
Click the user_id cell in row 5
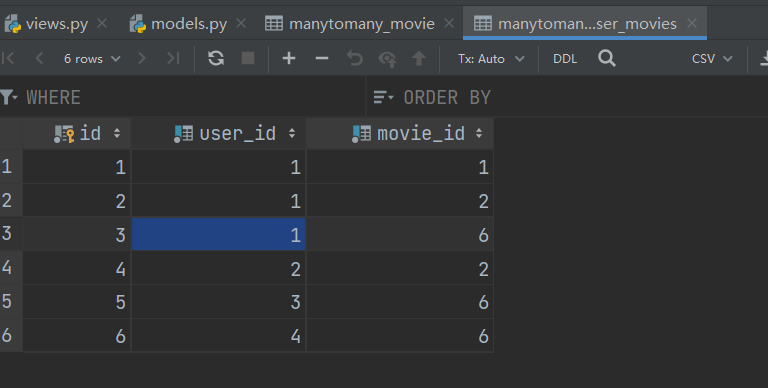coord(218,302)
